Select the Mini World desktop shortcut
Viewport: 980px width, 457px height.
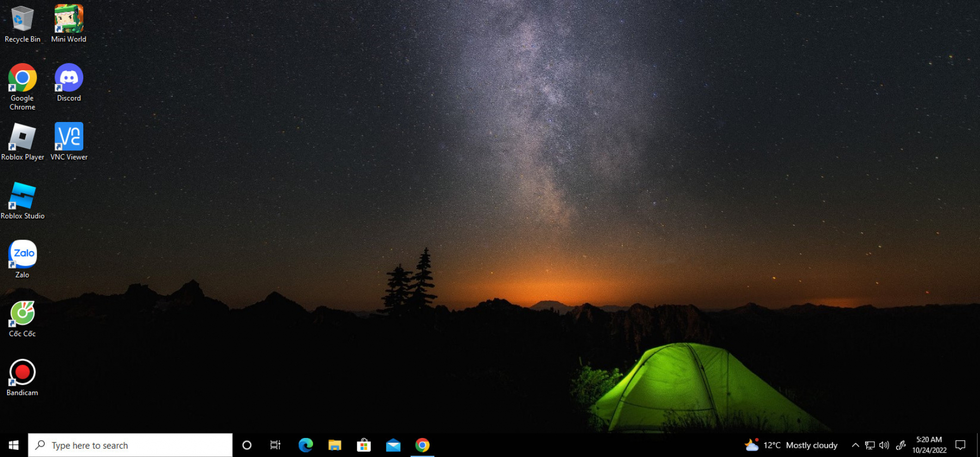click(x=69, y=25)
